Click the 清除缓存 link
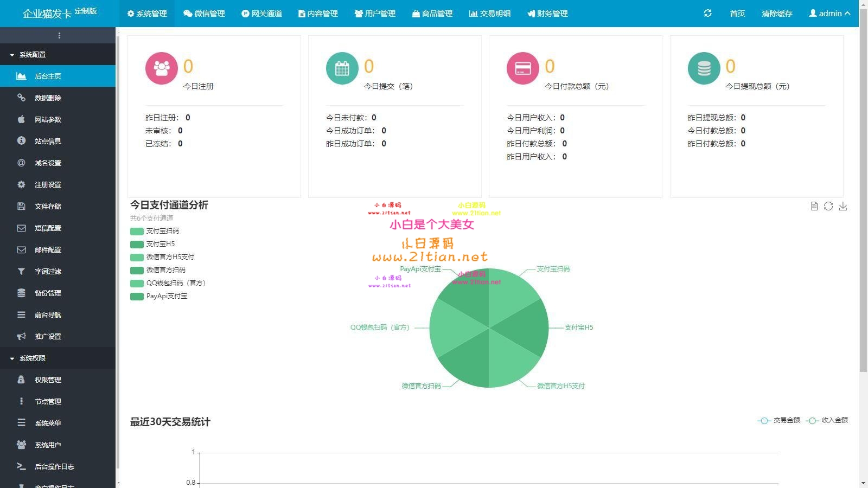Image resolution: width=868 pixels, height=488 pixels. pos(777,13)
